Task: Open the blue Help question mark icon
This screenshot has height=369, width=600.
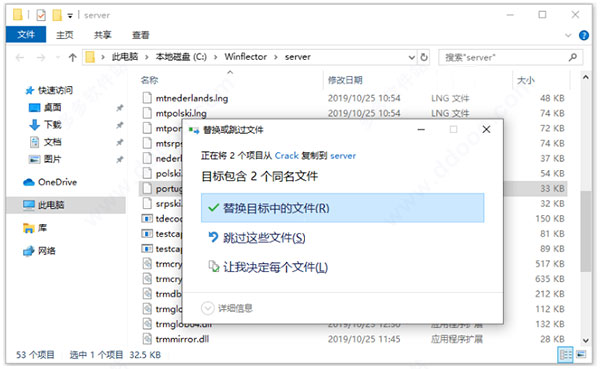Action: click(x=584, y=35)
